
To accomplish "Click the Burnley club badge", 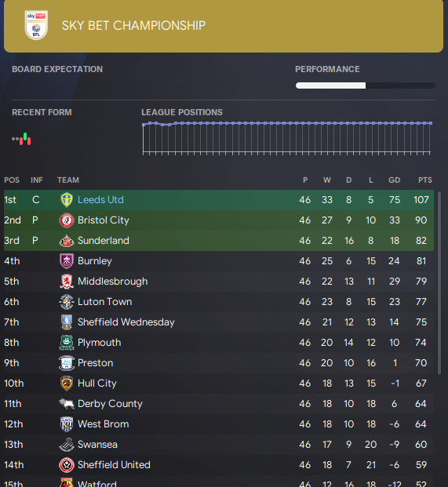I will tap(67, 261).
